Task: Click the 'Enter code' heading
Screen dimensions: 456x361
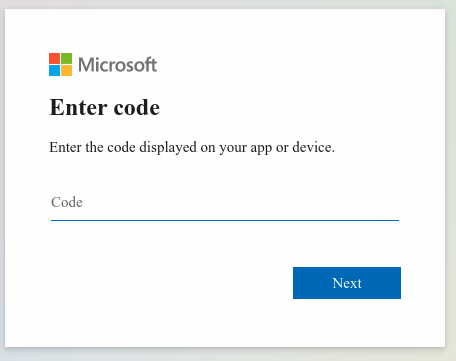Action: click(105, 108)
